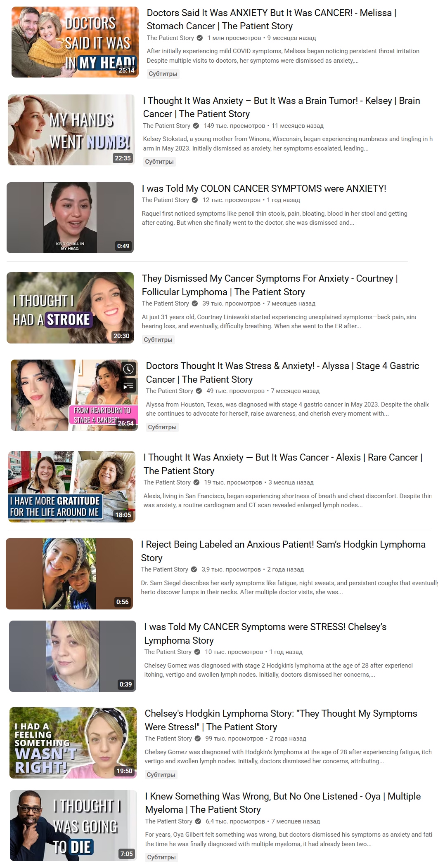Image resolution: width=438 pixels, height=868 pixels.
Task: Click verified checkmark under Alexis Rare Cancer video
Action: 197,482
